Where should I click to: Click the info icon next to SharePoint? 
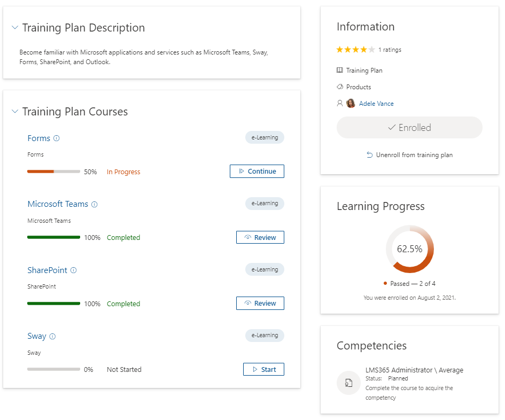click(x=74, y=270)
